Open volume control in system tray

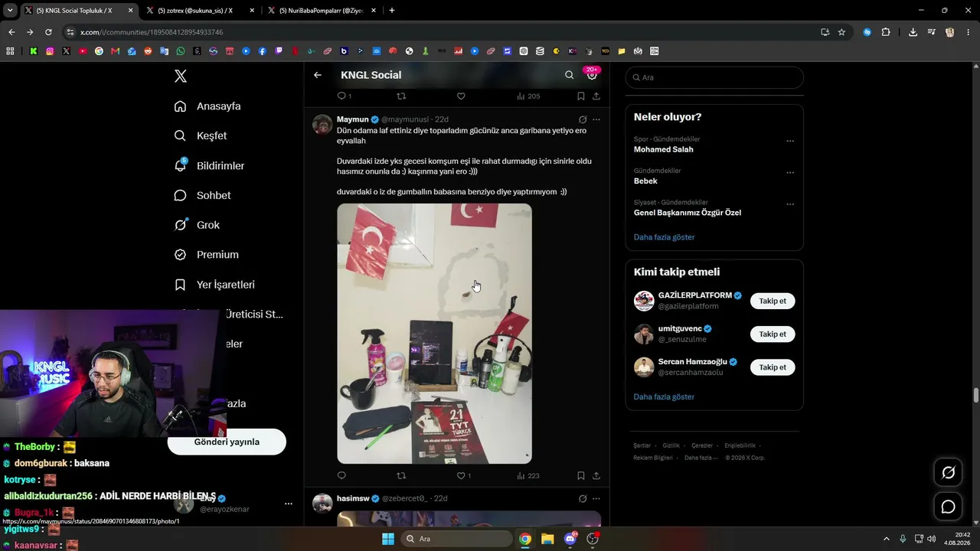(932, 539)
